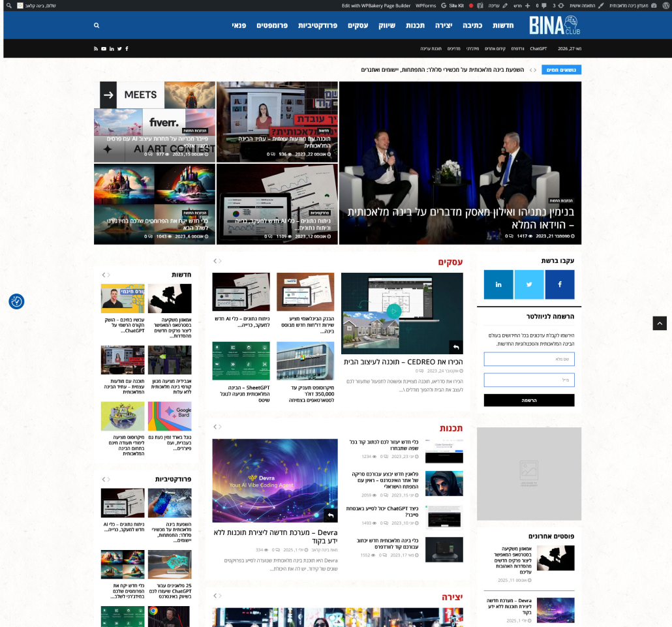
Task: Click the ChatGPT link in black bar
Action: coord(538,49)
